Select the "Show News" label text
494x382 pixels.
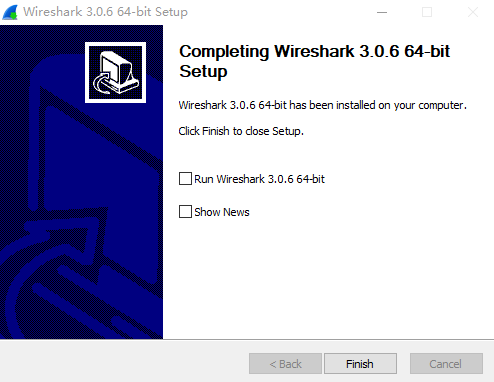pos(222,212)
